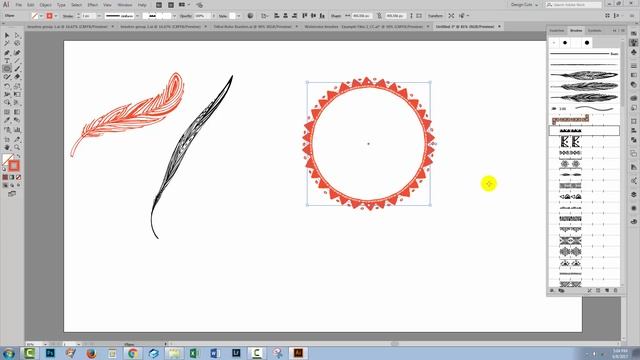Click the Transform link in control bar
The image size is (640, 360).
(x=435, y=16)
